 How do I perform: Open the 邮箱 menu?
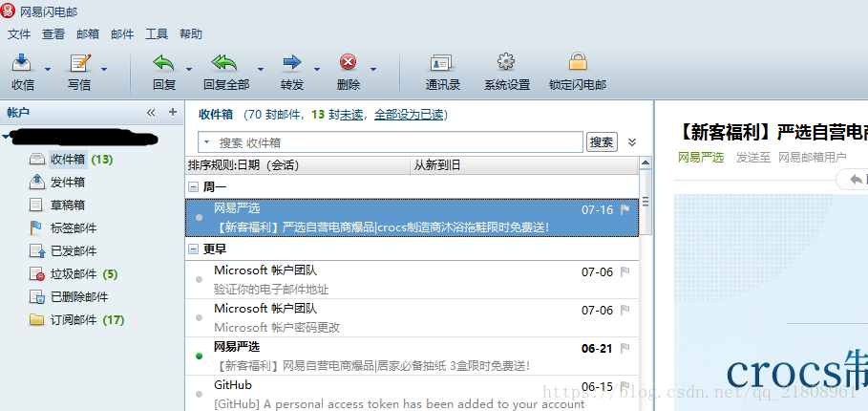click(88, 34)
